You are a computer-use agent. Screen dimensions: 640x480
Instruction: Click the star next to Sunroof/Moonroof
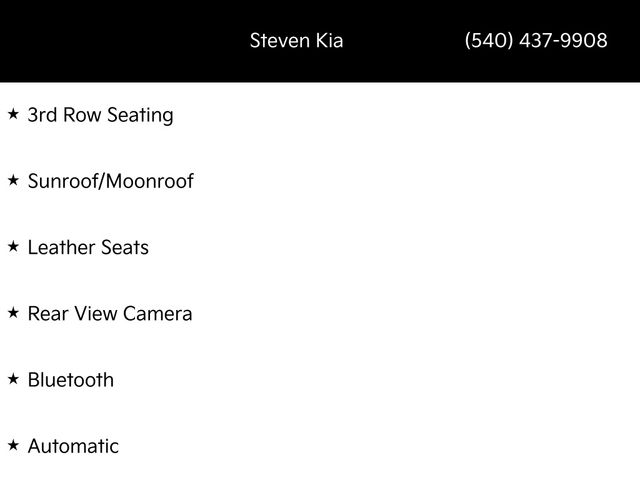click(x=13, y=181)
